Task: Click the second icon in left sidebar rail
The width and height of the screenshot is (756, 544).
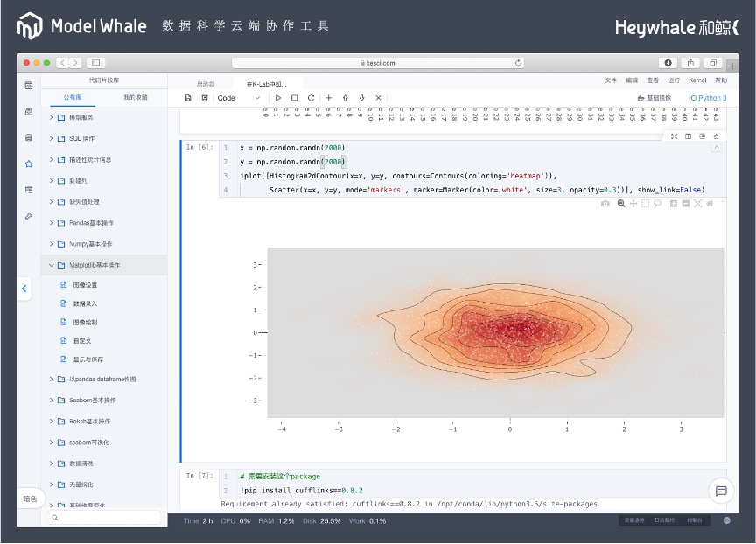Action: tap(29, 112)
